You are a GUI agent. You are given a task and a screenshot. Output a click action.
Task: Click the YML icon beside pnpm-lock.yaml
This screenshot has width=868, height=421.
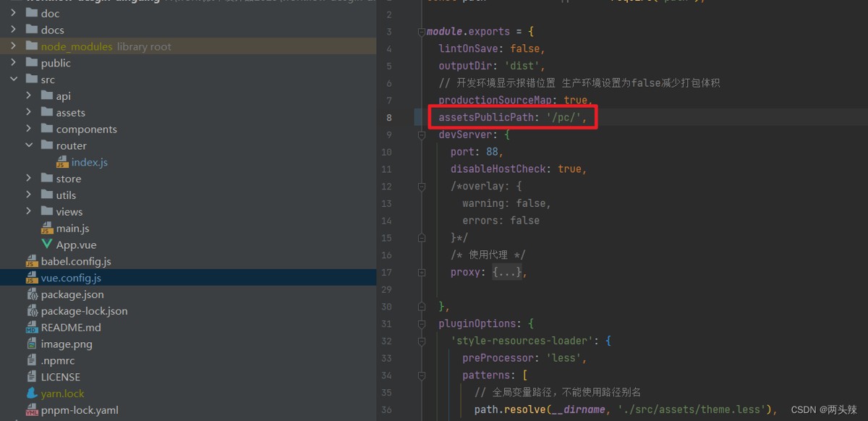click(32, 410)
